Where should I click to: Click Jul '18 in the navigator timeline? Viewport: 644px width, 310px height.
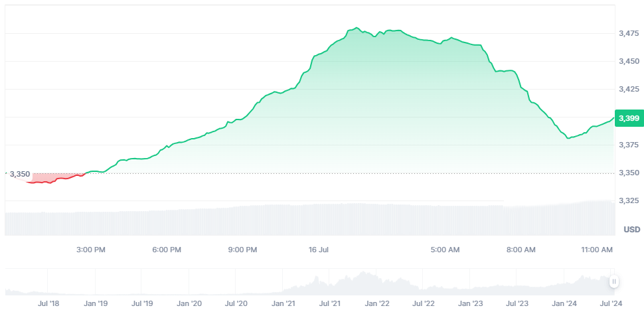tap(48, 303)
